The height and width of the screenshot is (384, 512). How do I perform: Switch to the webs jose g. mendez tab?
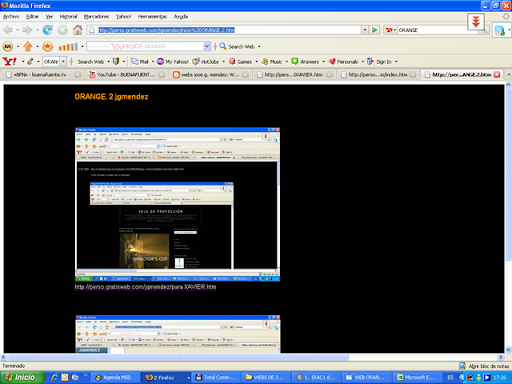pos(211,75)
